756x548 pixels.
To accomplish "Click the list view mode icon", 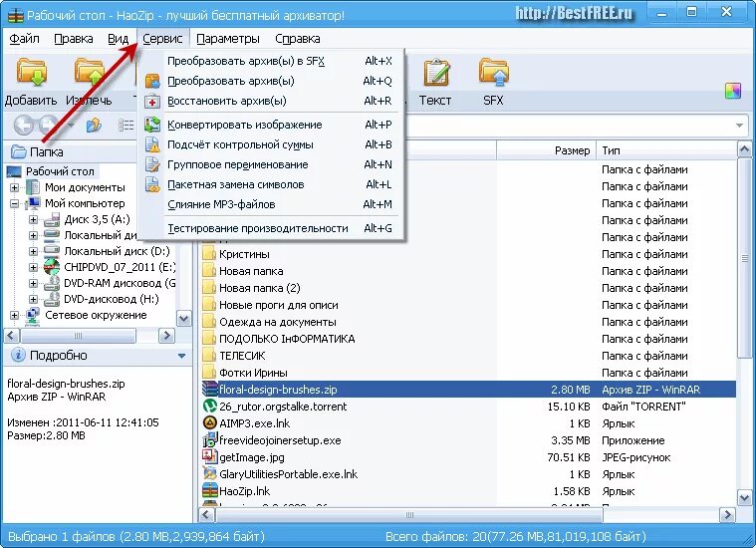I will point(126,126).
